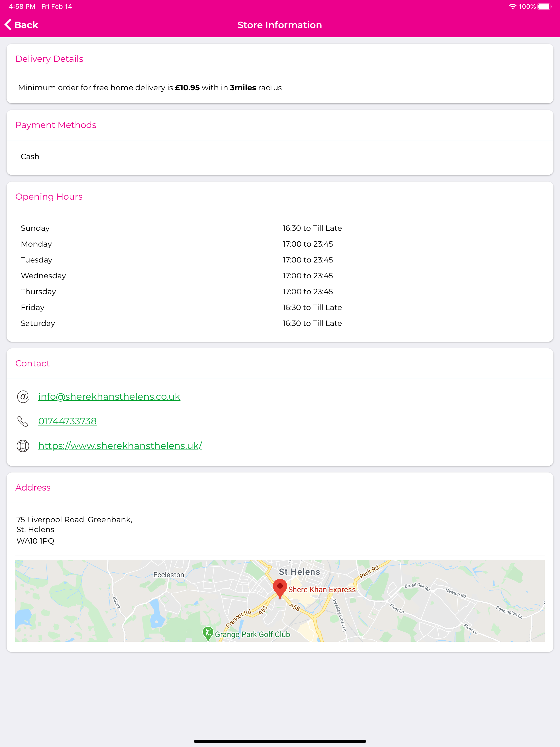The width and height of the screenshot is (560, 747).
Task: Call the number 01744733738
Action: [x=68, y=421]
